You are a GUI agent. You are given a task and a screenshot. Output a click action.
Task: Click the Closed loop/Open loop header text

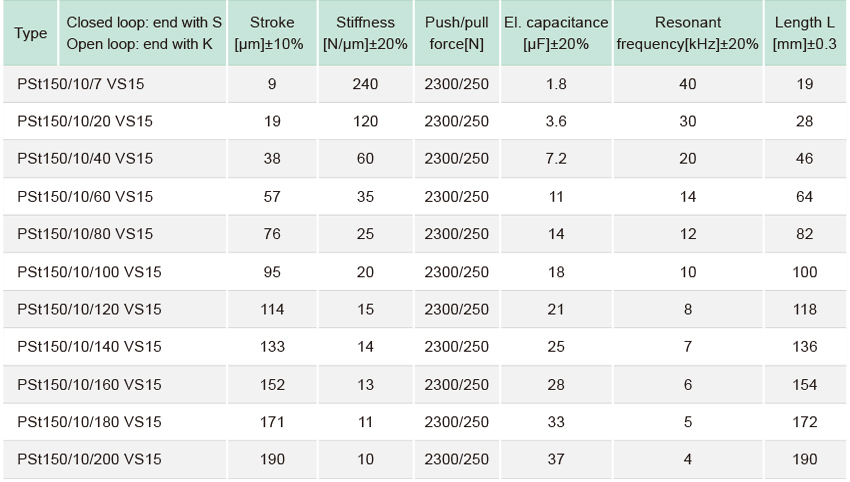[144, 33]
